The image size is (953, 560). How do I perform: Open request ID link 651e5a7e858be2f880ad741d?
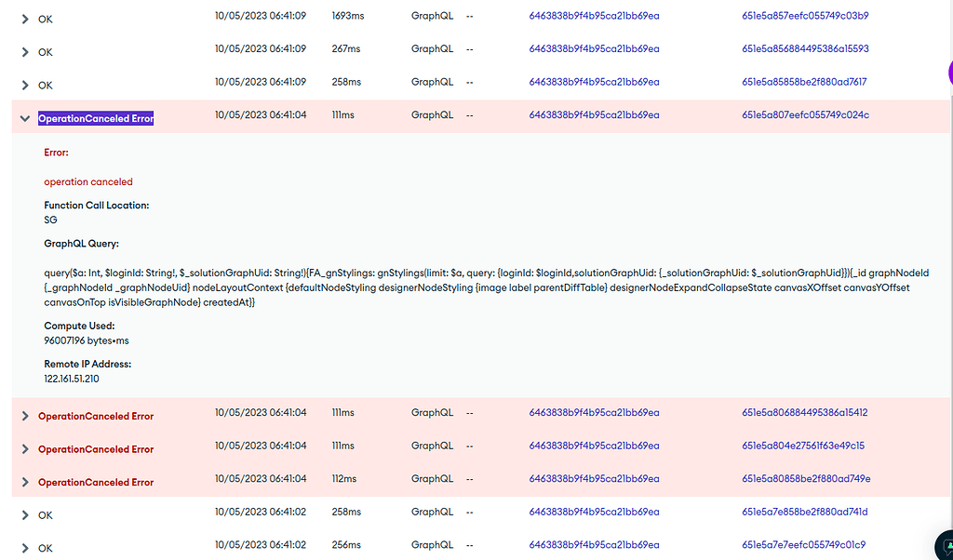point(804,512)
